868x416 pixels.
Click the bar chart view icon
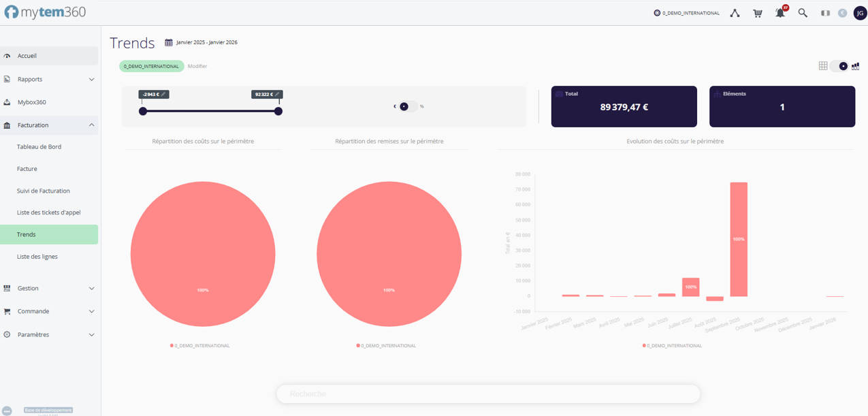pyautogui.click(x=856, y=66)
